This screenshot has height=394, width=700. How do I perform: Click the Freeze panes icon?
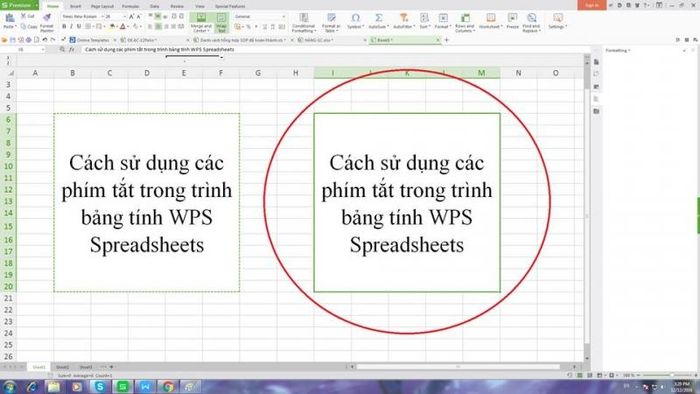pos(512,18)
